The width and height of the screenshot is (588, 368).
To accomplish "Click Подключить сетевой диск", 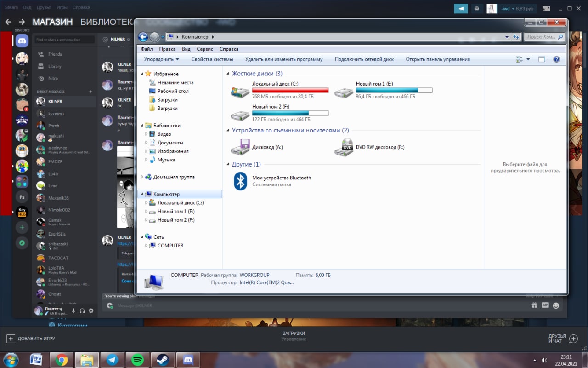I will (364, 59).
